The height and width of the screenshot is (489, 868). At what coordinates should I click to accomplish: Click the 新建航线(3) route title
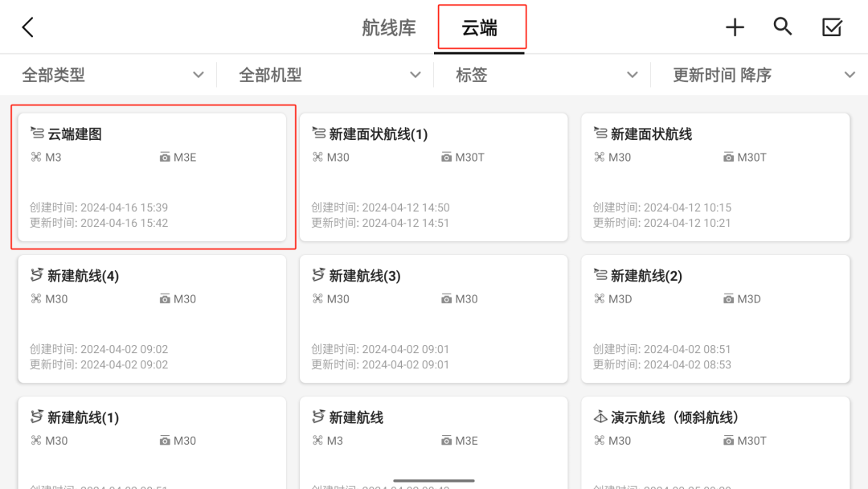(x=365, y=276)
